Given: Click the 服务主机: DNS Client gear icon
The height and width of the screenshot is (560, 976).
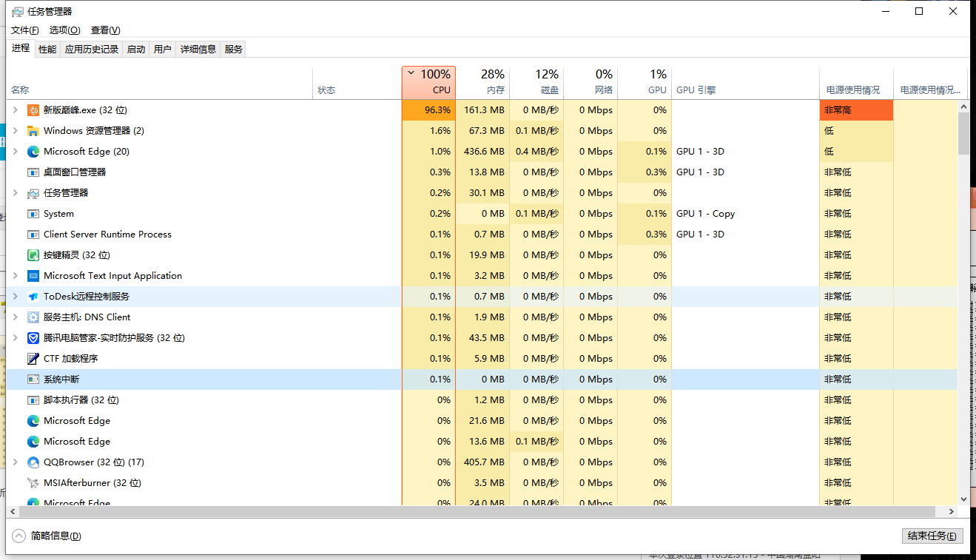Looking at the screenshot, I should coord(33,317).
